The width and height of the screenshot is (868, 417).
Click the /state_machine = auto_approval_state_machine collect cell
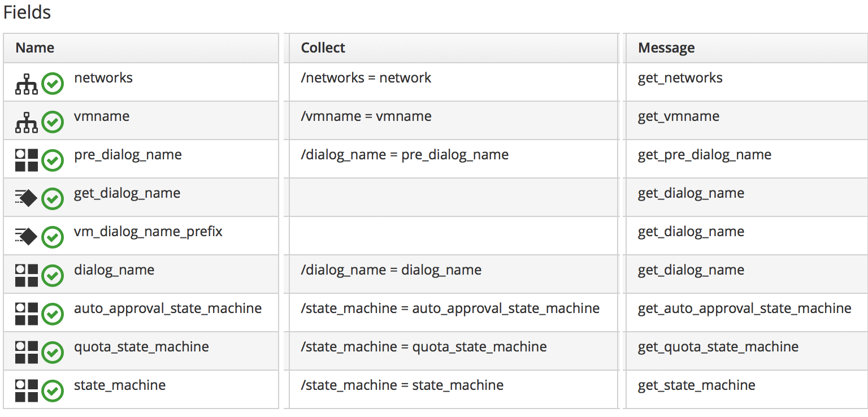(450, 309)
